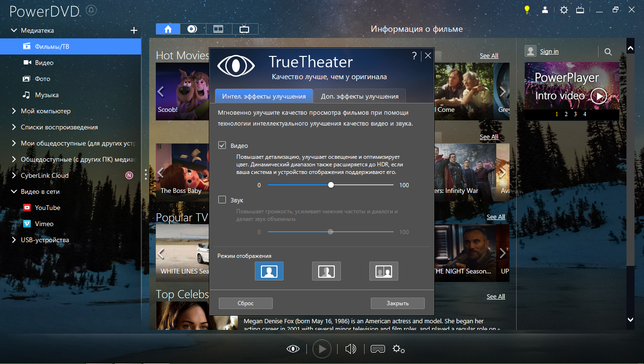Open the VR headset mode icon
Viewport: 644px width, 364px height.
click(x=377, y=349)
